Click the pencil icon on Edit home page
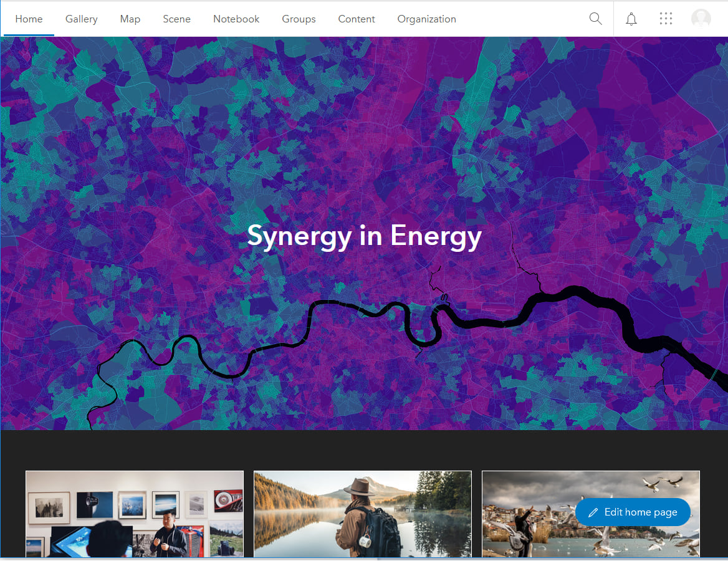 pos(592,512)
